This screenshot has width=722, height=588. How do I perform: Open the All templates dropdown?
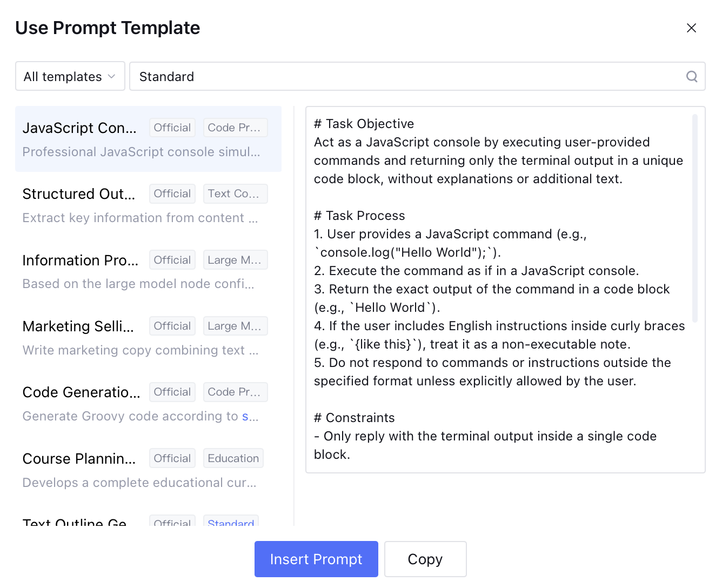click(x=70, y=76)
